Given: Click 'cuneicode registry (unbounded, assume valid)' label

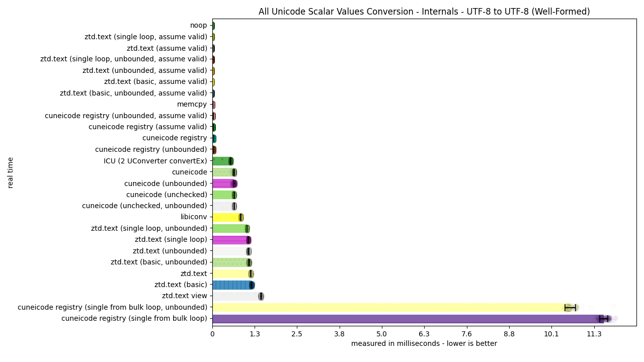Looking at the screenshot, I should tap(126, 116).
